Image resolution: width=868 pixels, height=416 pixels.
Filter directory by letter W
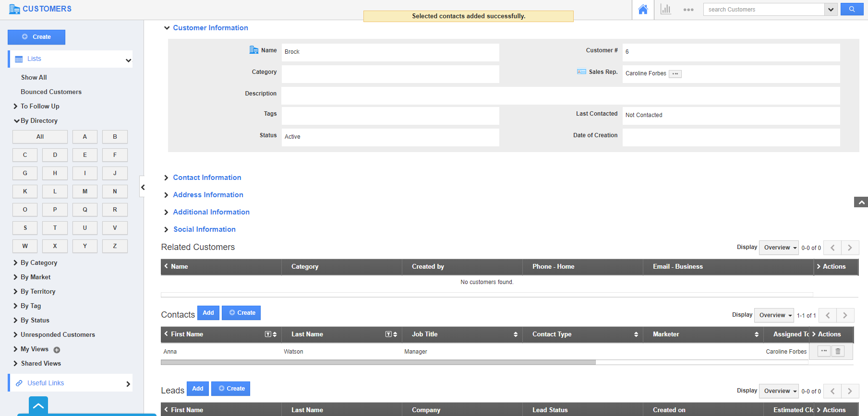coord(25,246)
